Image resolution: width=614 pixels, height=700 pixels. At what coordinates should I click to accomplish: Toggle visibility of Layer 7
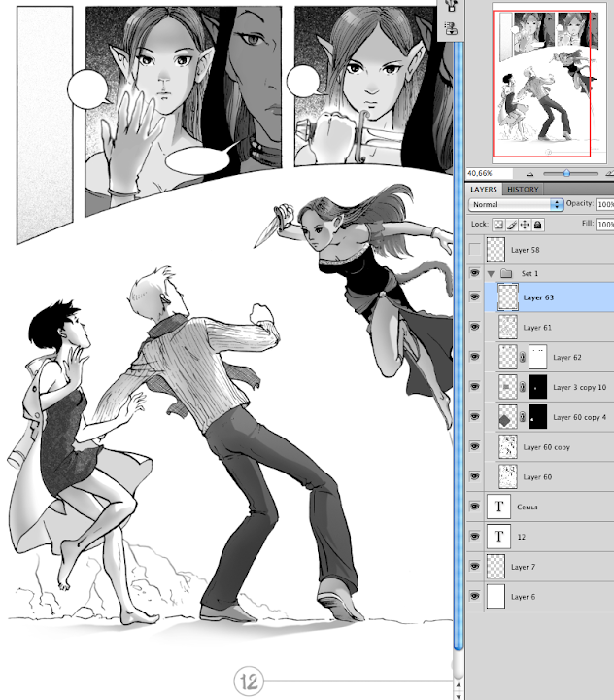click(475, 566)
